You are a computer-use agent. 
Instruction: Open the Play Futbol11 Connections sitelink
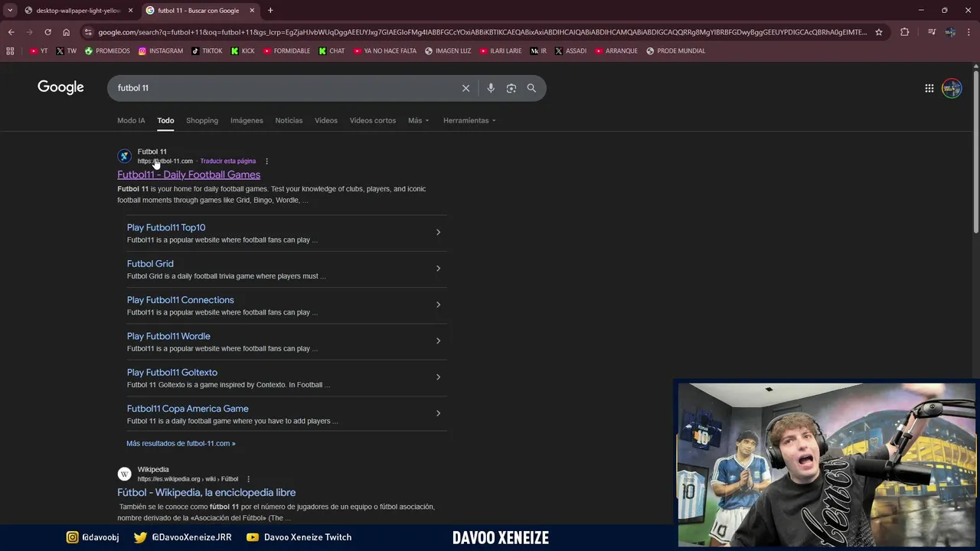point(181,300)
